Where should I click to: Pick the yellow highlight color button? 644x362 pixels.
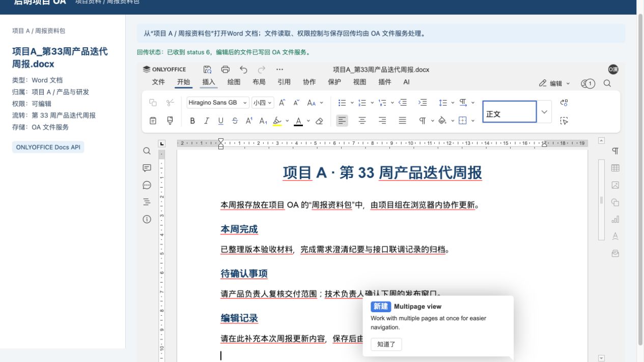click(277, 120)
